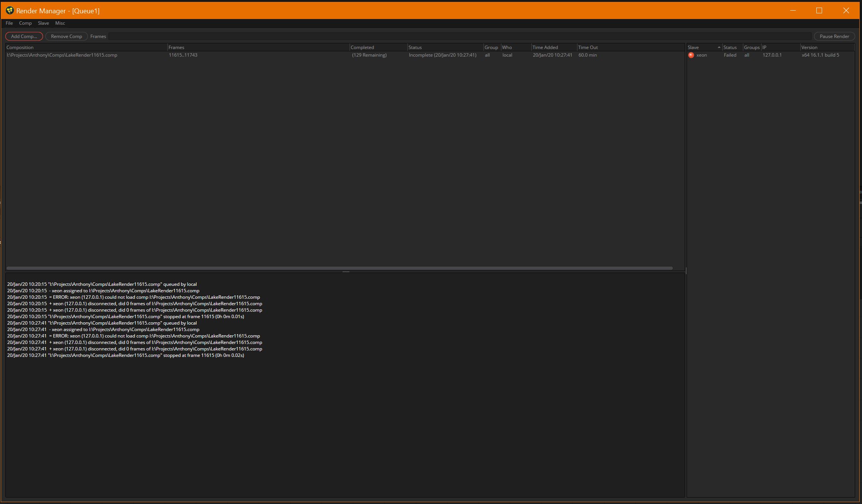
Task: Click the Add Comp... button
Action: (x=24, y=36)
